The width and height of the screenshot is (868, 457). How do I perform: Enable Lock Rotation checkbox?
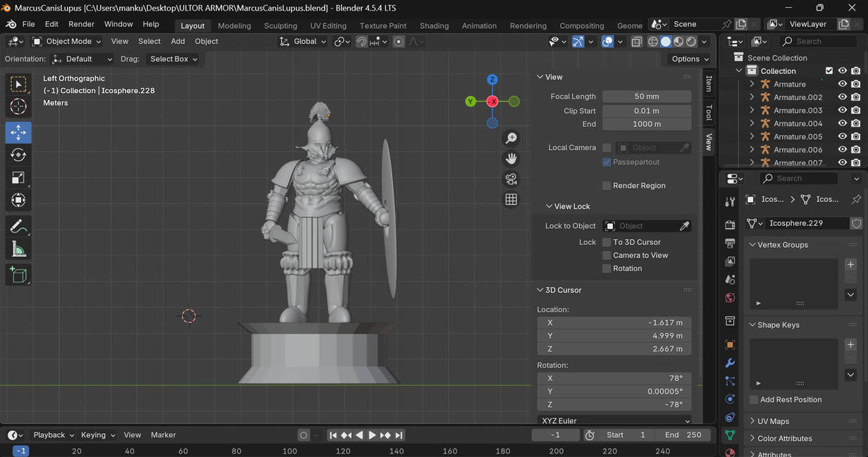click(x=607, y=268)
